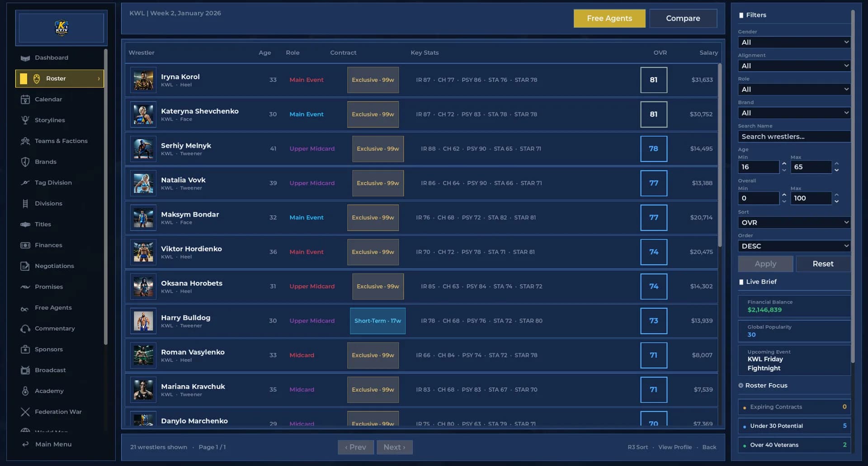Image resolution: width=868 pixels, height=466 pixels.
Task: Open Teams & Factions icon
Action: tap(25, 141)
